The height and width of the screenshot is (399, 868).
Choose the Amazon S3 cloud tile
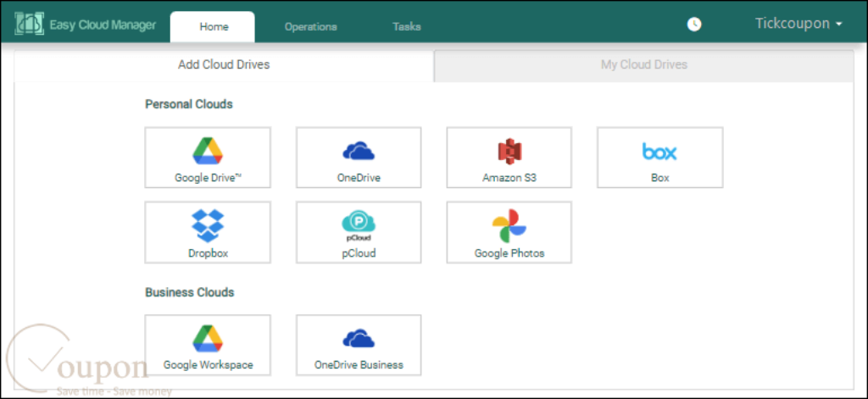[x=509, y=158]
